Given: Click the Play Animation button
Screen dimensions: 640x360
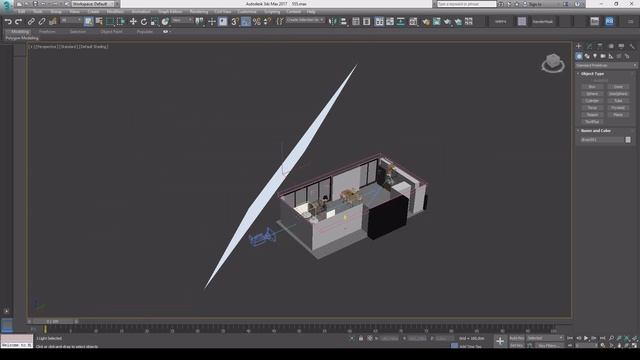Looking at the screenshot, I should click(x=586, y=338).
